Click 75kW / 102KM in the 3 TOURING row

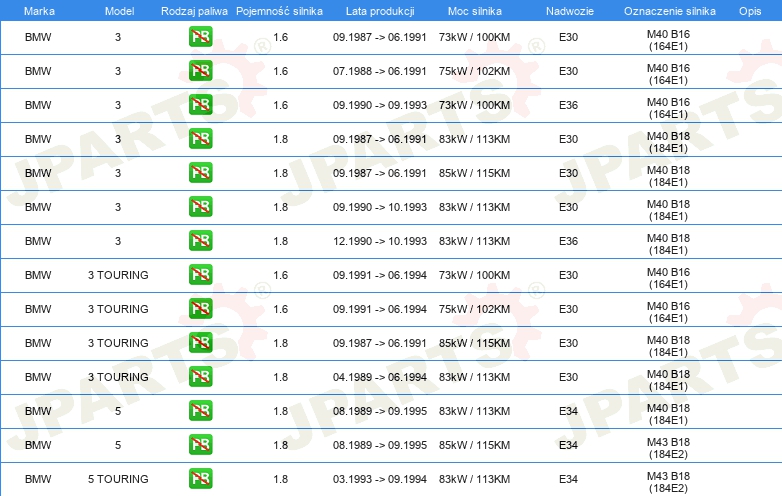pyautogui.click(x=474, y=309)
